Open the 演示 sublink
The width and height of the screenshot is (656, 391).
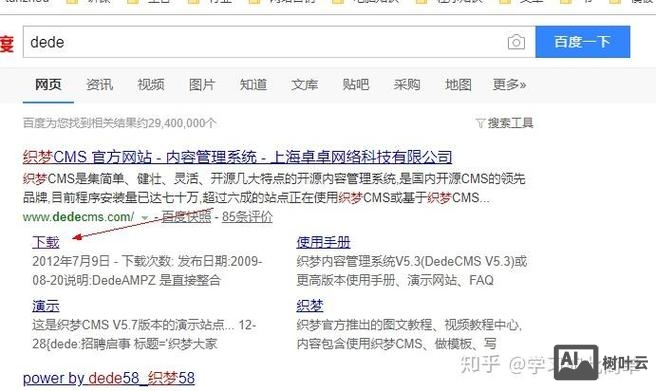[x=46, y=306]
